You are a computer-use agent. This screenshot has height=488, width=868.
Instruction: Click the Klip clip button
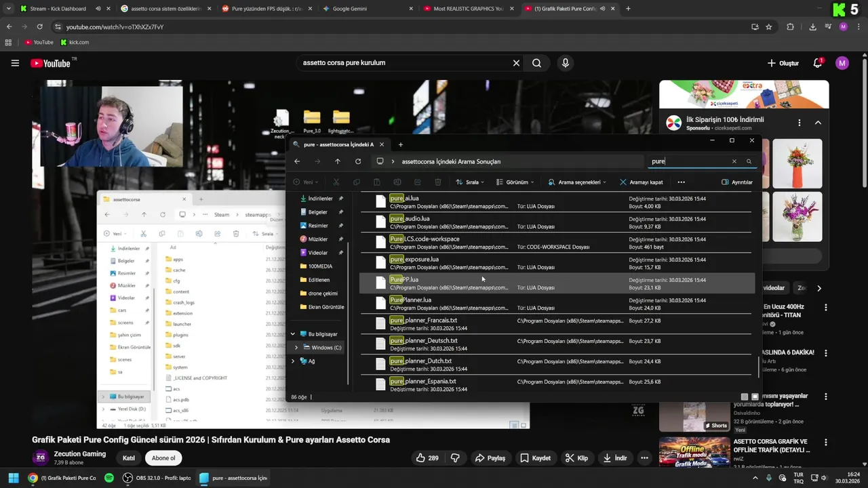[x=577, y=458]
